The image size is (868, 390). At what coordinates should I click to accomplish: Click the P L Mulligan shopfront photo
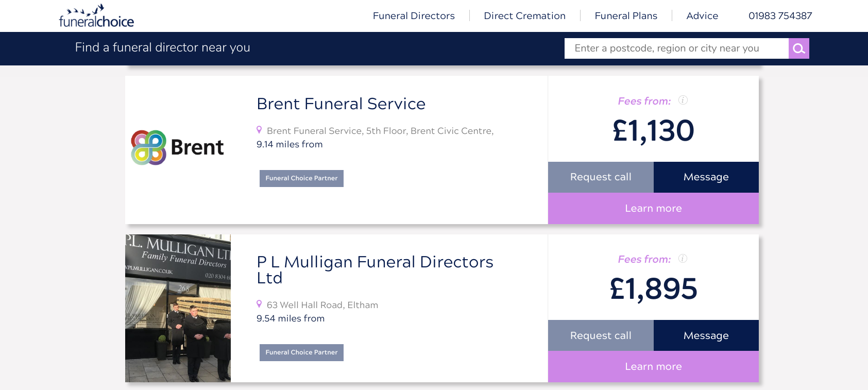[178, 308]
